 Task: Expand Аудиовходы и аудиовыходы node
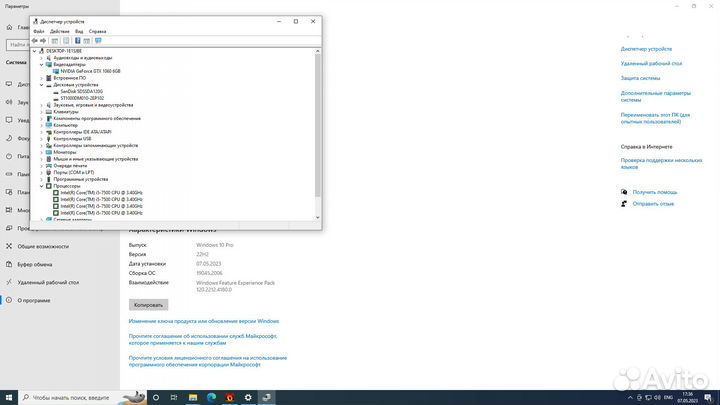(41, 58)
